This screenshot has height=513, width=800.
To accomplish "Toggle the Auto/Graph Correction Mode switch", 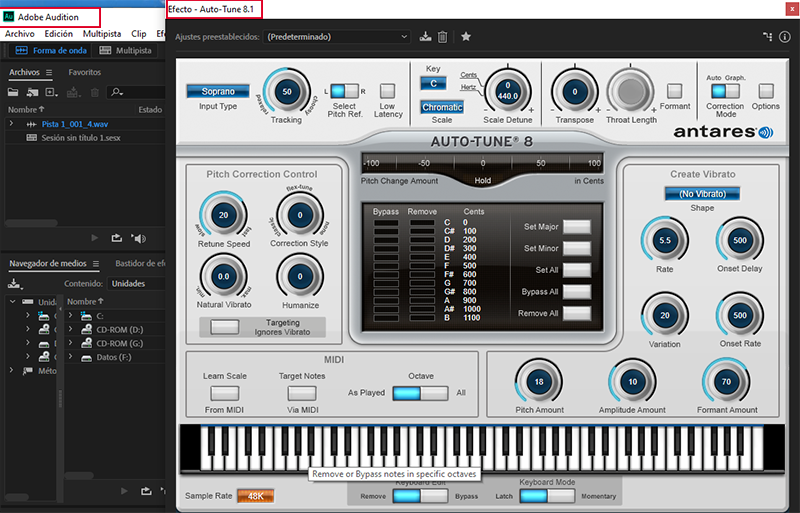I will pos(726,91).
